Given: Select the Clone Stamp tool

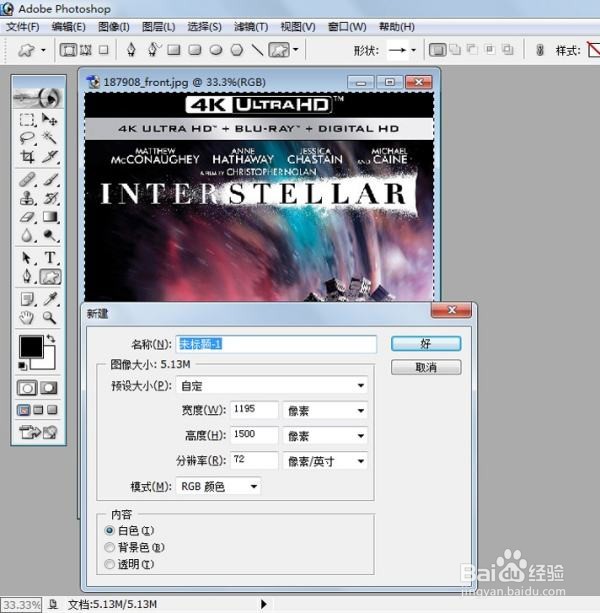Looking at the screenshot, I should pyautogui.click(x=27, y=198).
